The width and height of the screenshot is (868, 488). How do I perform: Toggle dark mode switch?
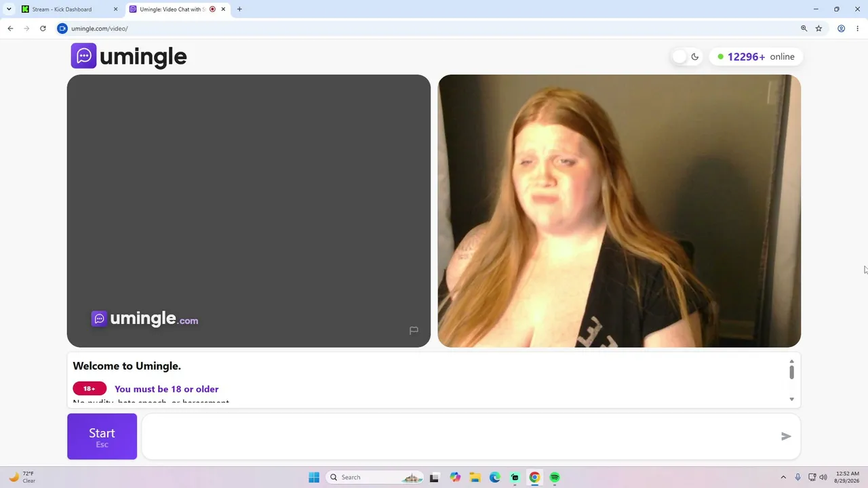click(686, 57)
